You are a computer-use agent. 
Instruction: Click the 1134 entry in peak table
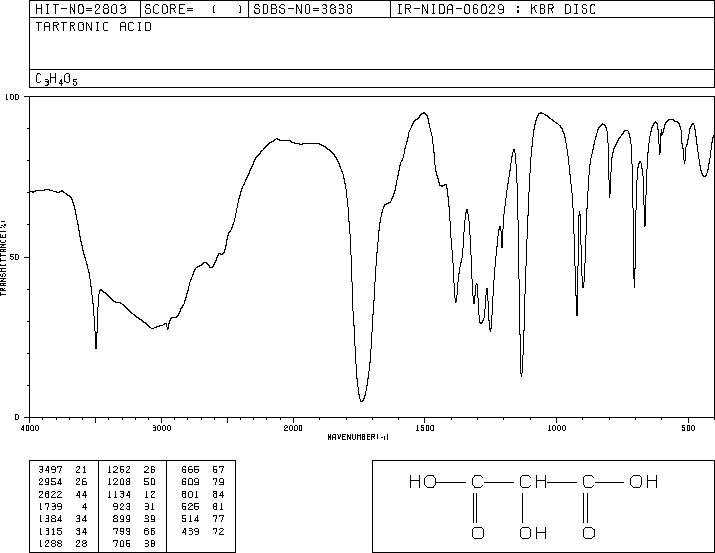tap(119, 494)
